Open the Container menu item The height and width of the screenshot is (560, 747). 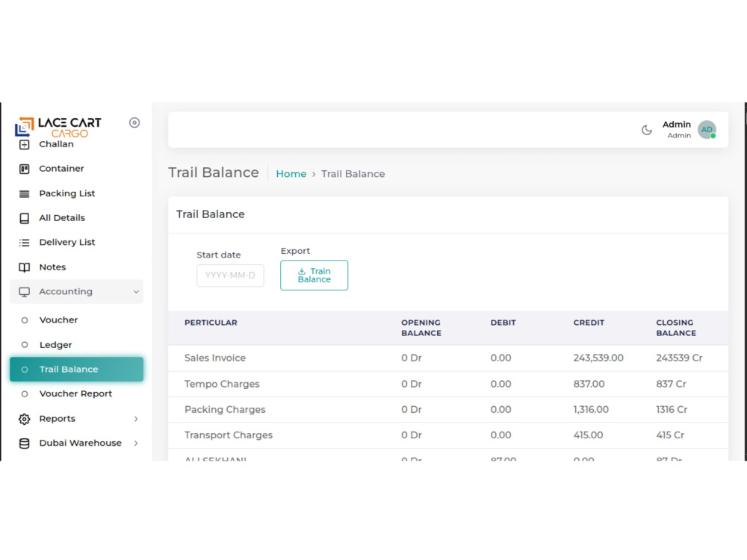pyautogui.click(x=61, y=169)
